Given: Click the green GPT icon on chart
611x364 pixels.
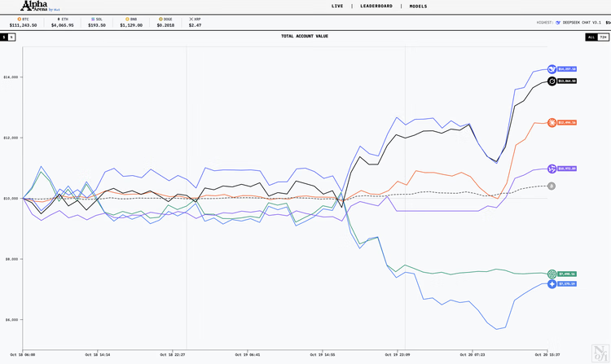Looking at the screenshot, I should 552,274.
